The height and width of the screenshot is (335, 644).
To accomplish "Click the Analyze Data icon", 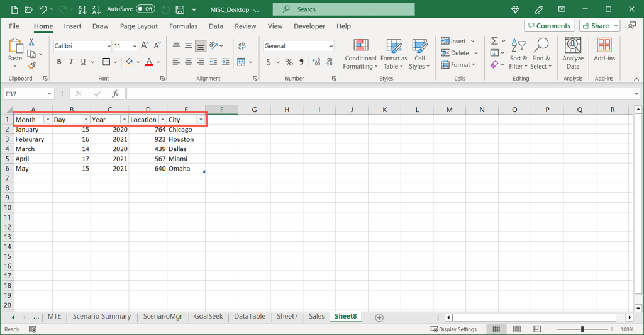I will [572, 47].
